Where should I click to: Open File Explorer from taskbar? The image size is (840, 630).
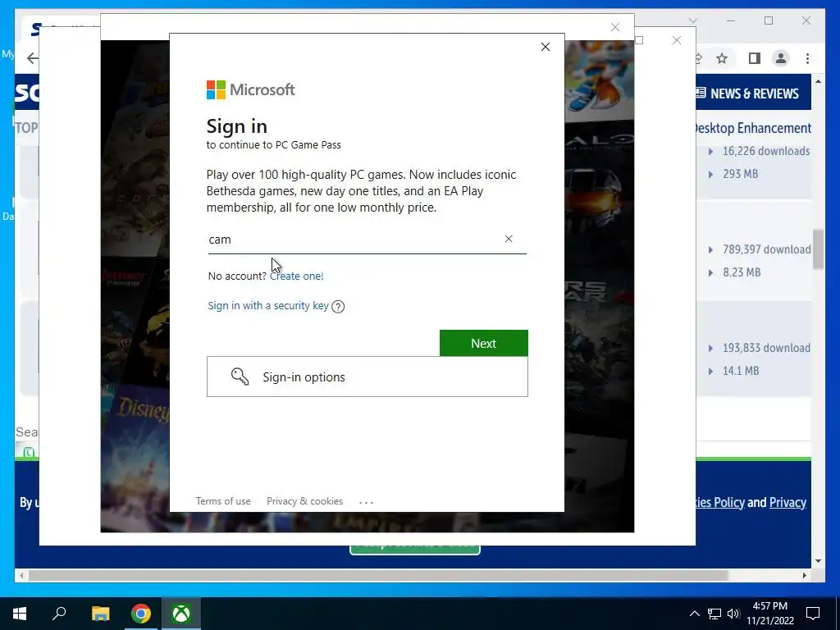click(100, 614)
